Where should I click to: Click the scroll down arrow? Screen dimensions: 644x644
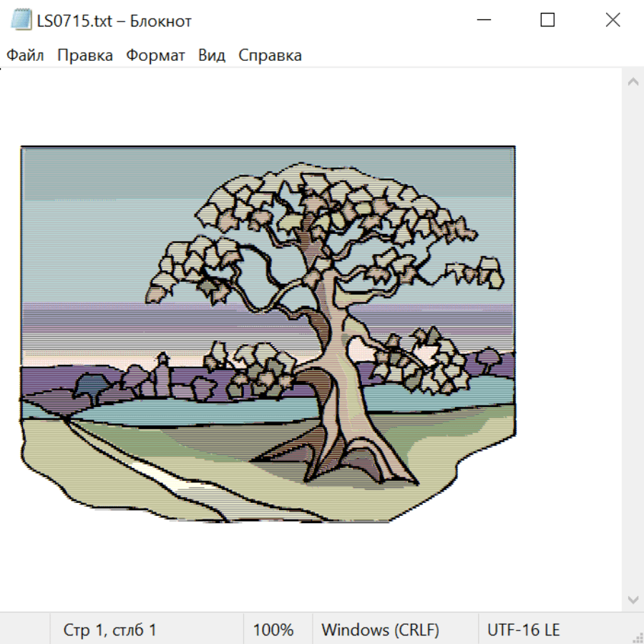click(633, 600)
